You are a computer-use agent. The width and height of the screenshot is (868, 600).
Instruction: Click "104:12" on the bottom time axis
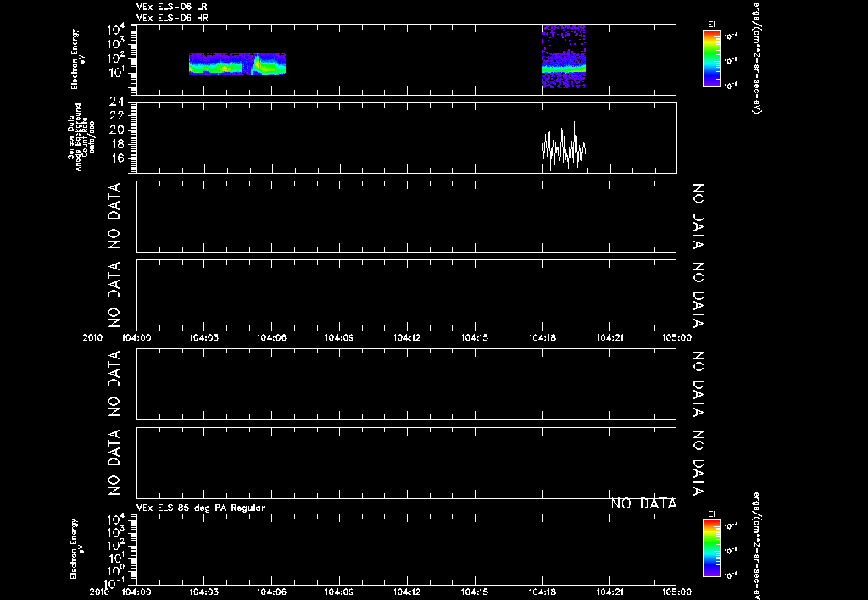click(x=407, y=592)
